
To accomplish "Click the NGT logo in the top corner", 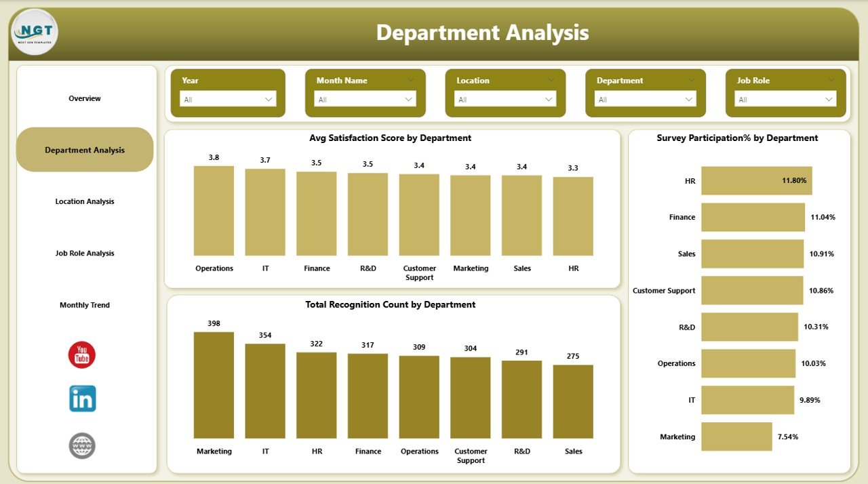I will [34, 32].
